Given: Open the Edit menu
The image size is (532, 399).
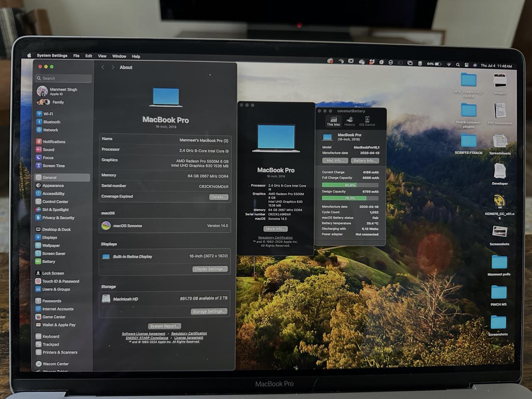Looking at the screenshot, I should (x=89, y=56).
